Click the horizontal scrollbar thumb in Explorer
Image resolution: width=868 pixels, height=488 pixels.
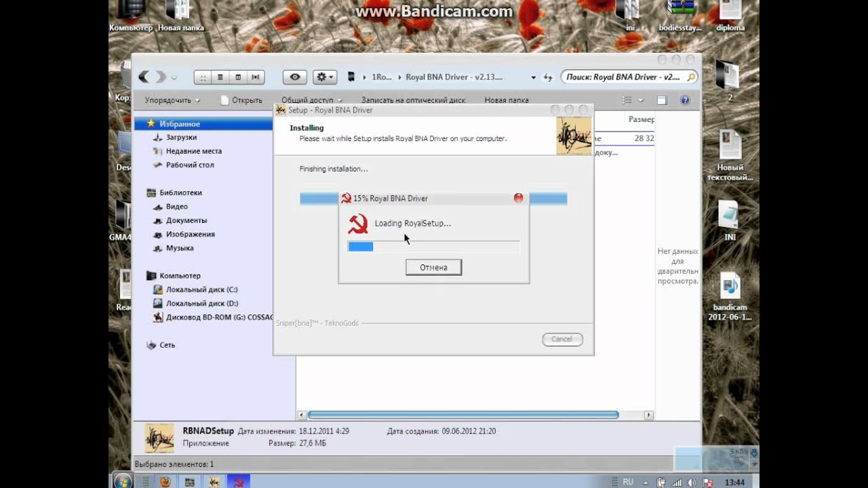point(463,415)
